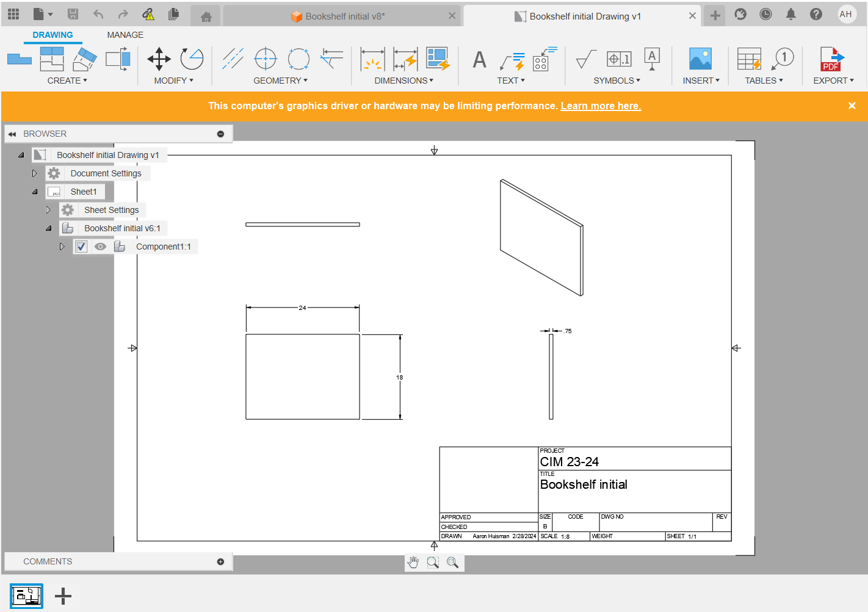The height and width of the screenshot is (612, 868).
Task: Export the drawing as PDF
Action: 832,59
